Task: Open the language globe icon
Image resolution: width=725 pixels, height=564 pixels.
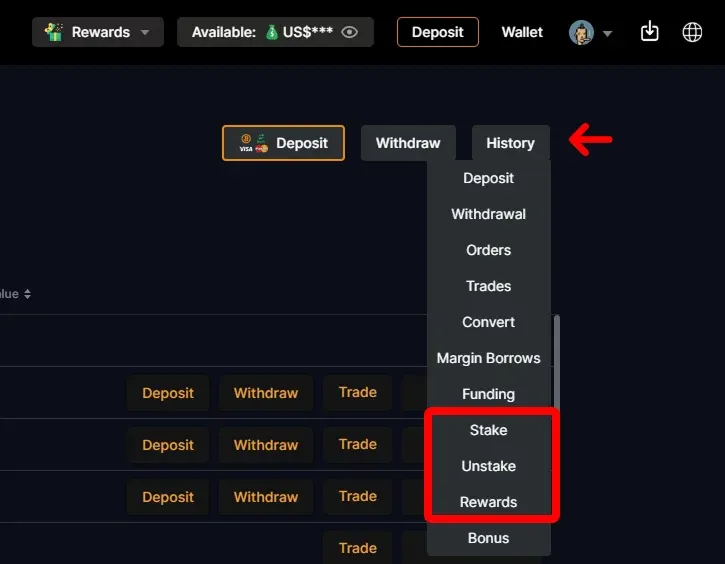Action: tap(692, 32)
